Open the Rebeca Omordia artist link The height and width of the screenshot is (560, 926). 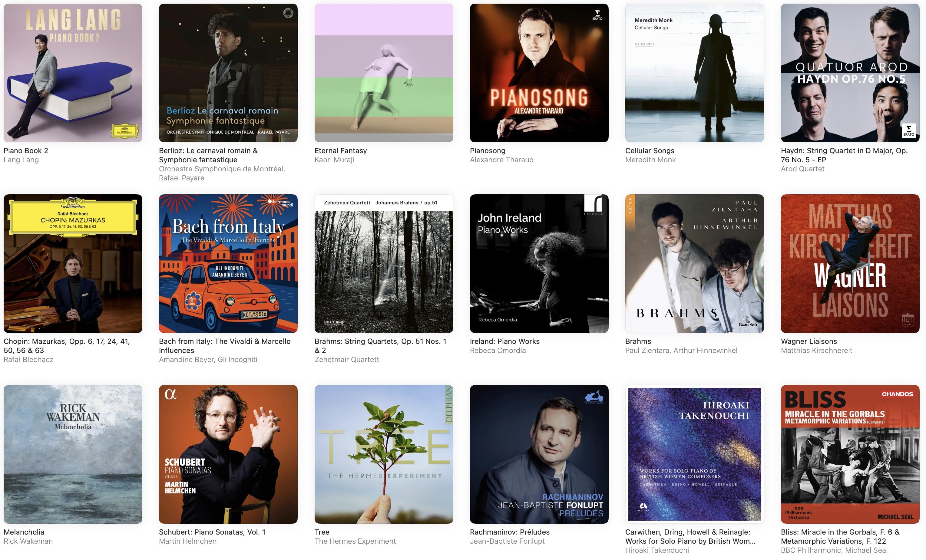(498, 351)
